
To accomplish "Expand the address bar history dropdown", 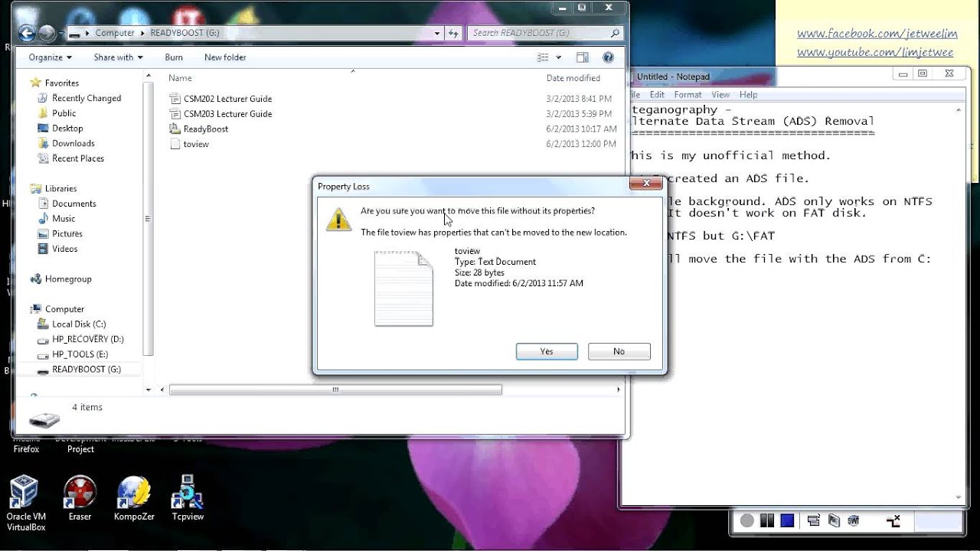I will point(437,33).
